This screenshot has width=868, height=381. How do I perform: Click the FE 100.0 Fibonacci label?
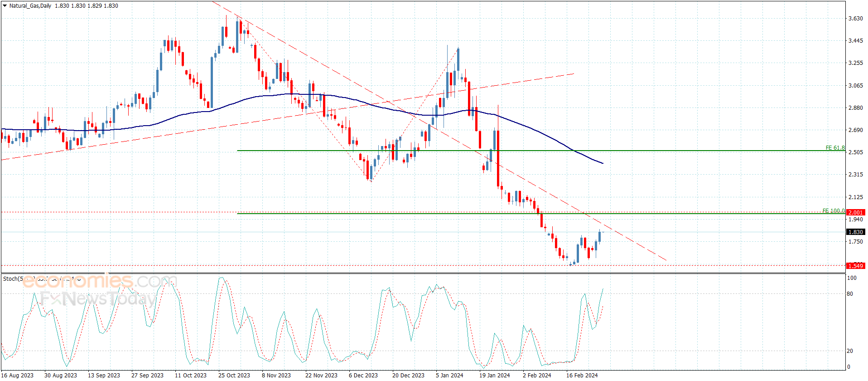click(x=833, y=211)
